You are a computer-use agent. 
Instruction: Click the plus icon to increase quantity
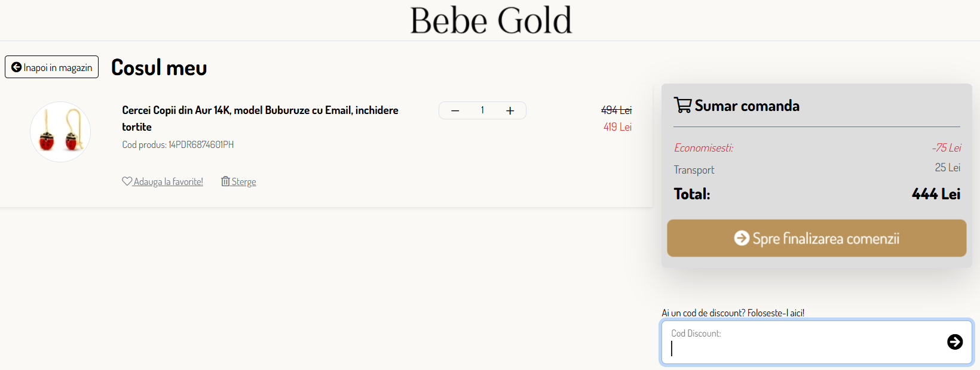click(510, 110)
